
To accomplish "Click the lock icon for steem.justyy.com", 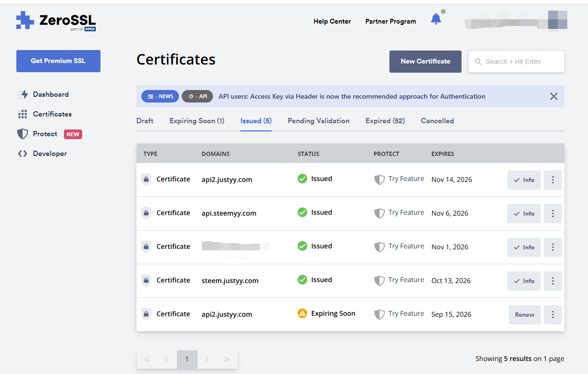I will (146, 280).
